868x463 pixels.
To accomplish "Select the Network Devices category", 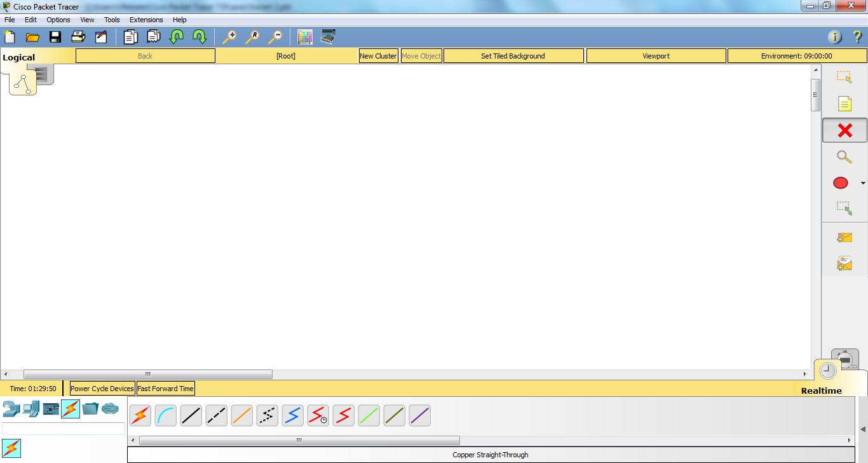I will 11,409.
